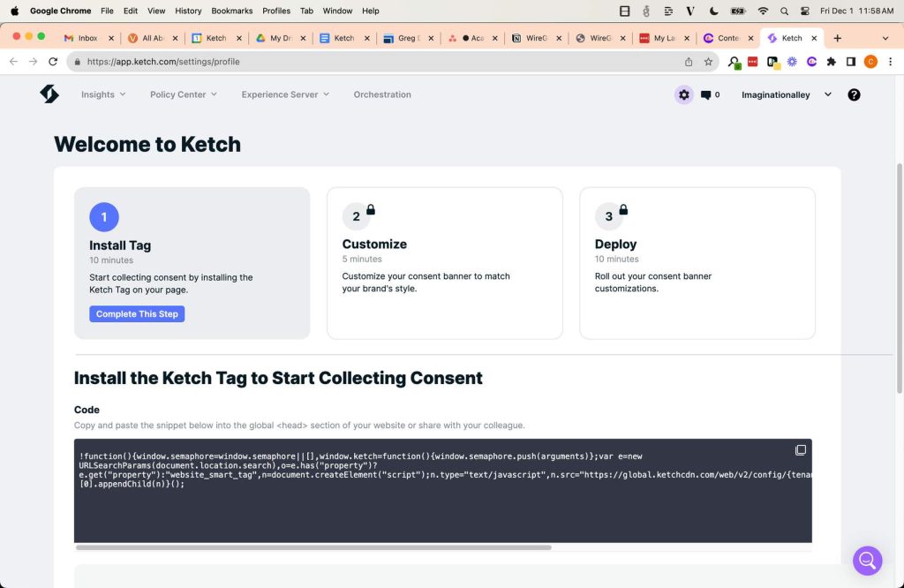904x588 pixels.
Task: Copy the code snippet using the copy icon
Action: click(x=801, y=449)
